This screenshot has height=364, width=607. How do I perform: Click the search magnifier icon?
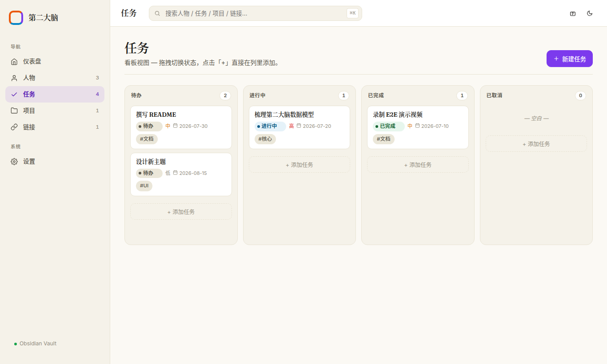[157, 13]
